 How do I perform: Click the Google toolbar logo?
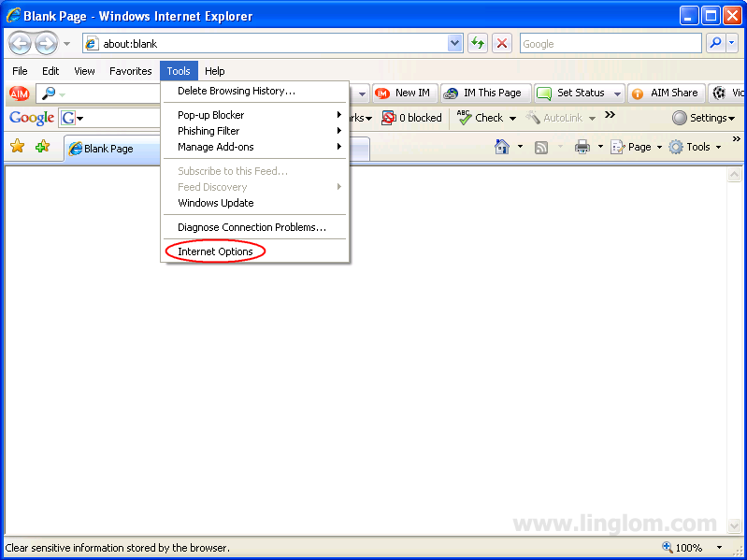point(32,118)
